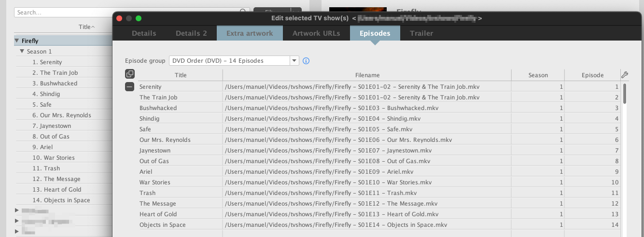Click Heart of Gold title cell in table
The width and height of the screenshot is (644, 237).
pos(181,214)
